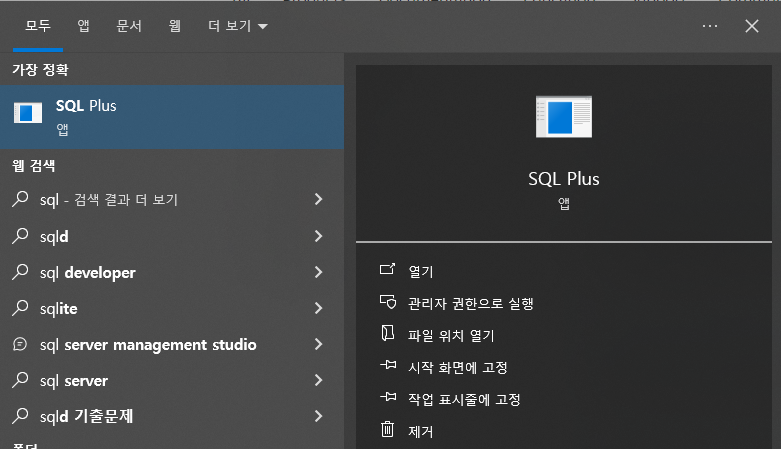Select the sqld web suggestion
The height and width of the screenshot is (449, 781).
[172, 236]
